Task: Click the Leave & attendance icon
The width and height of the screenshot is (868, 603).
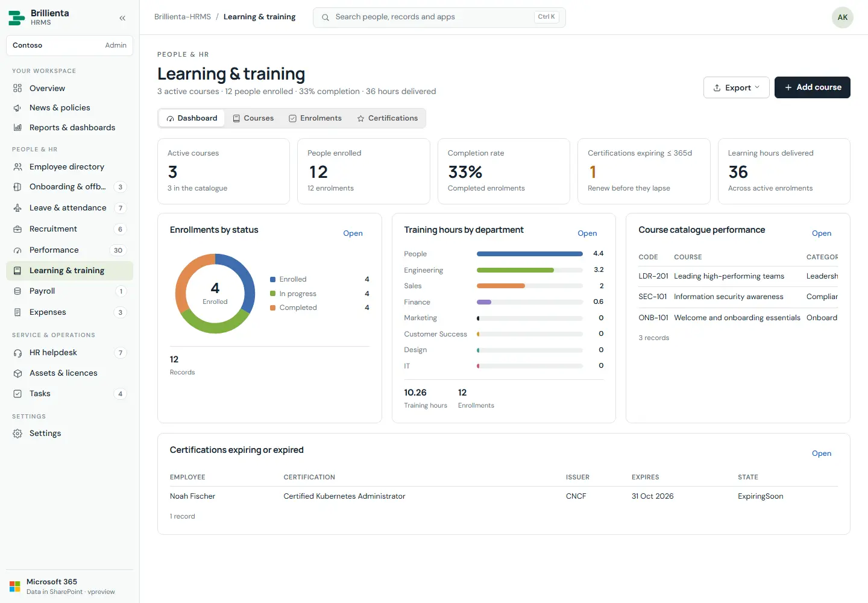Action: coord(17,208)
